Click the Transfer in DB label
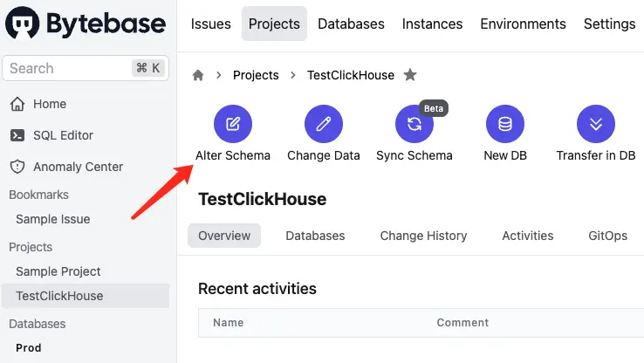 pos(596,155)
